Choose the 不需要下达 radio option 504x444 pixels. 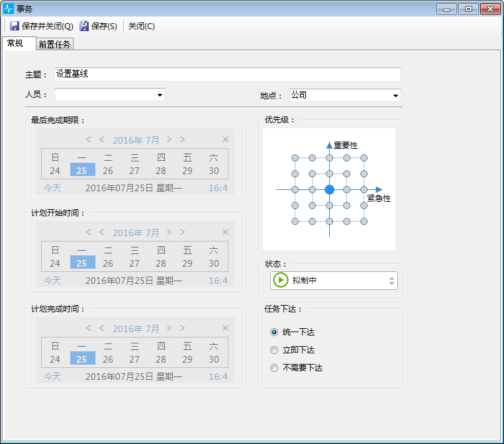coord(274,368)
